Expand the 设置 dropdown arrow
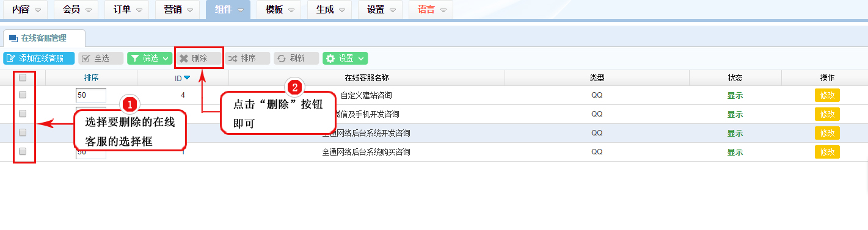 (361, 59)
